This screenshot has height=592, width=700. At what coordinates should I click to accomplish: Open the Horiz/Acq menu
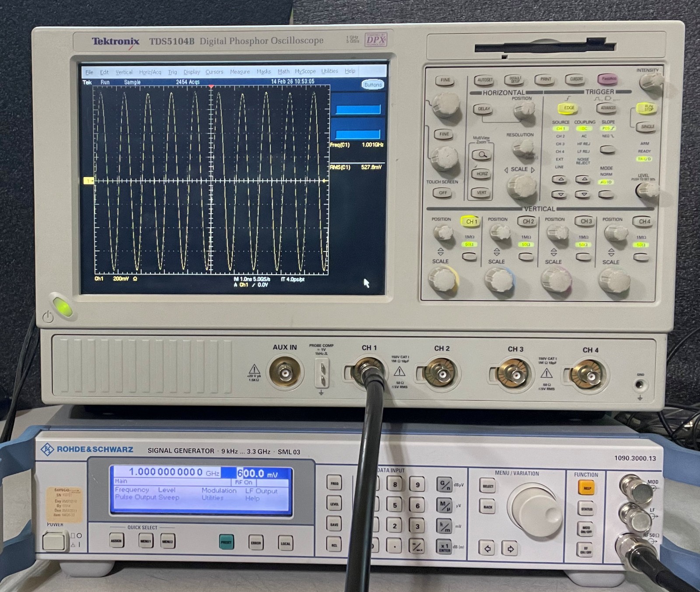150,72
